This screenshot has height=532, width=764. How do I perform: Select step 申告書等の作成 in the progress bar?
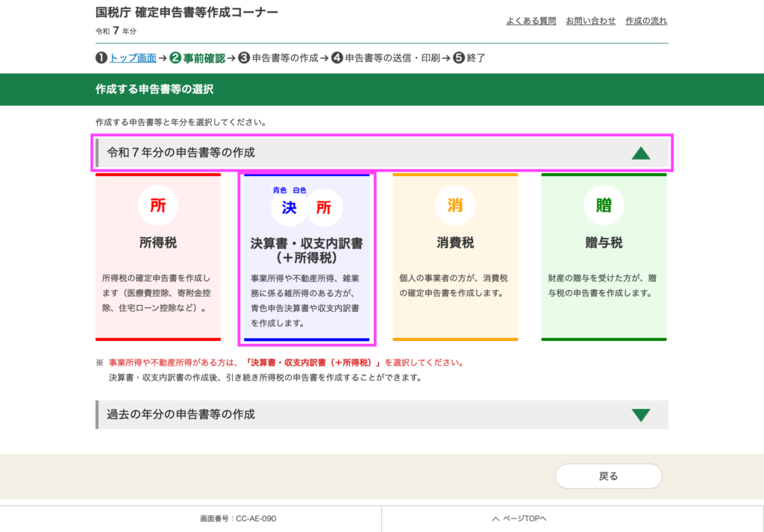coord(285,58)
